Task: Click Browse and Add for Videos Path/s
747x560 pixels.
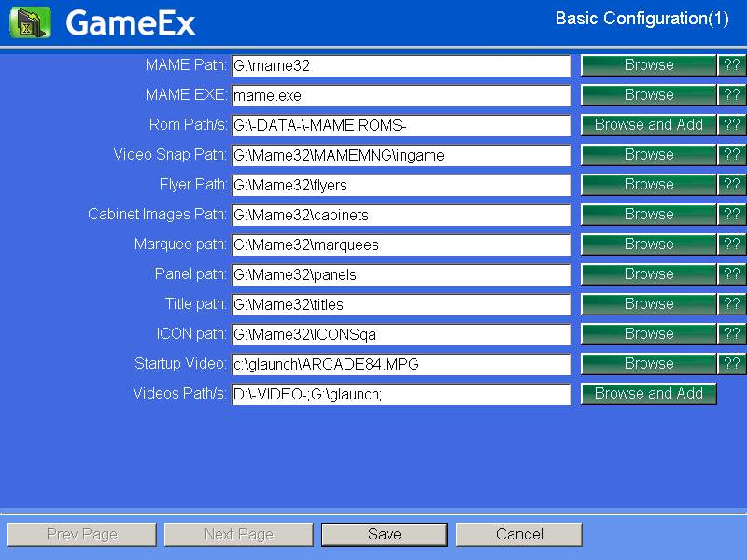Action: click(648, 394)
